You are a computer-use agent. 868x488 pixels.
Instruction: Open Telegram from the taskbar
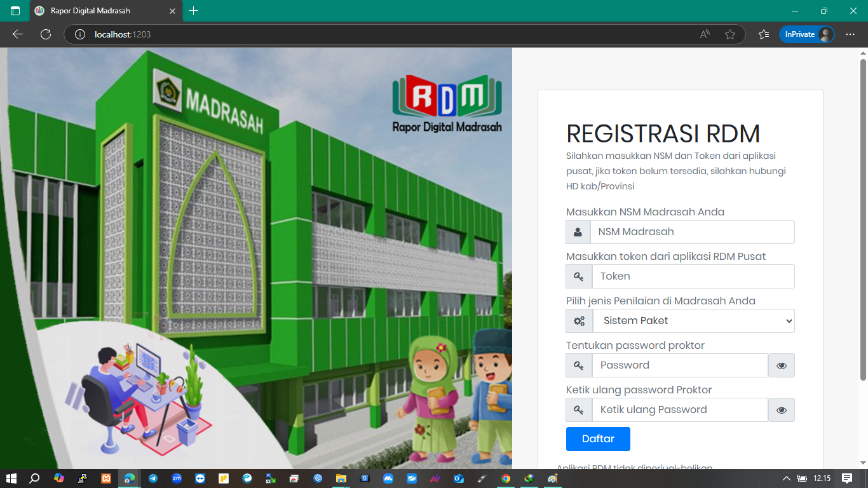tap(153, 478)
